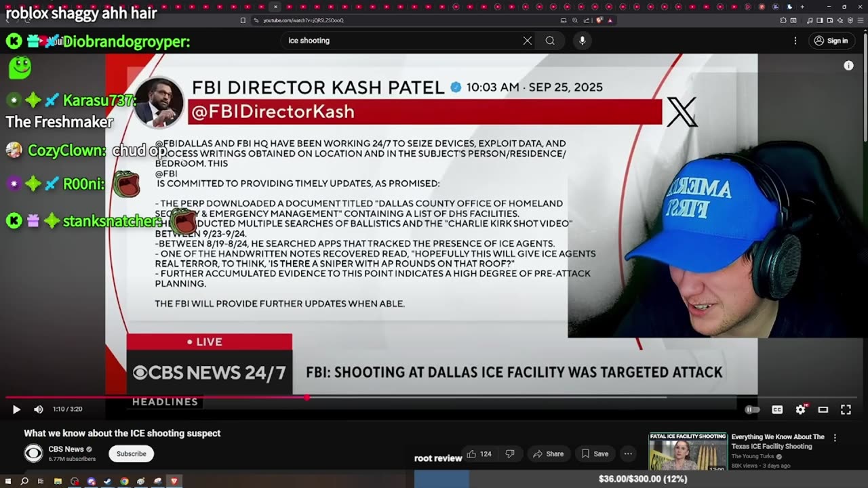The height and width of the screenshot is (488, 868).
Task: Open more actions ellipsis beside Save
Action: (x=629, y=454)
